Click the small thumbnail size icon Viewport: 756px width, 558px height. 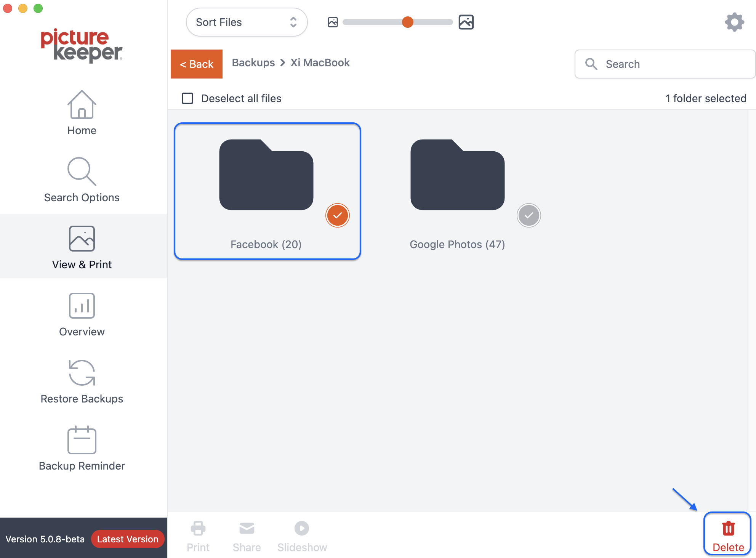coord(333,22)
